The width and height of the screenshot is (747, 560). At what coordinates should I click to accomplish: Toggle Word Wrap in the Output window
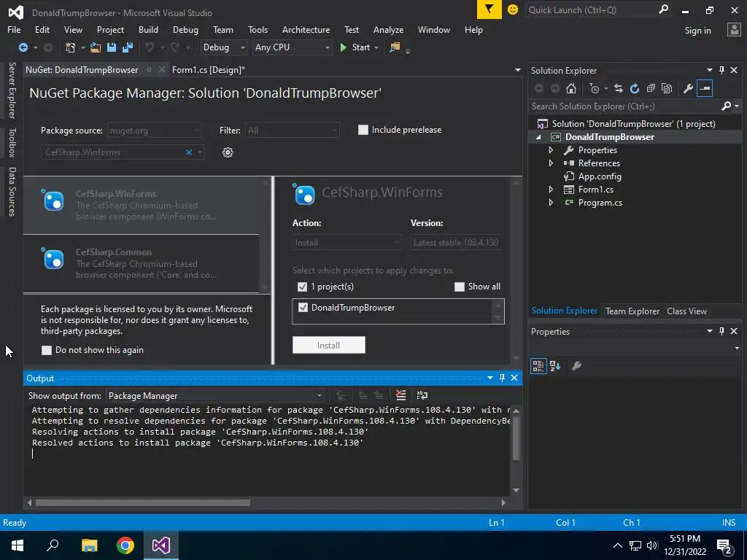point(422,395)
